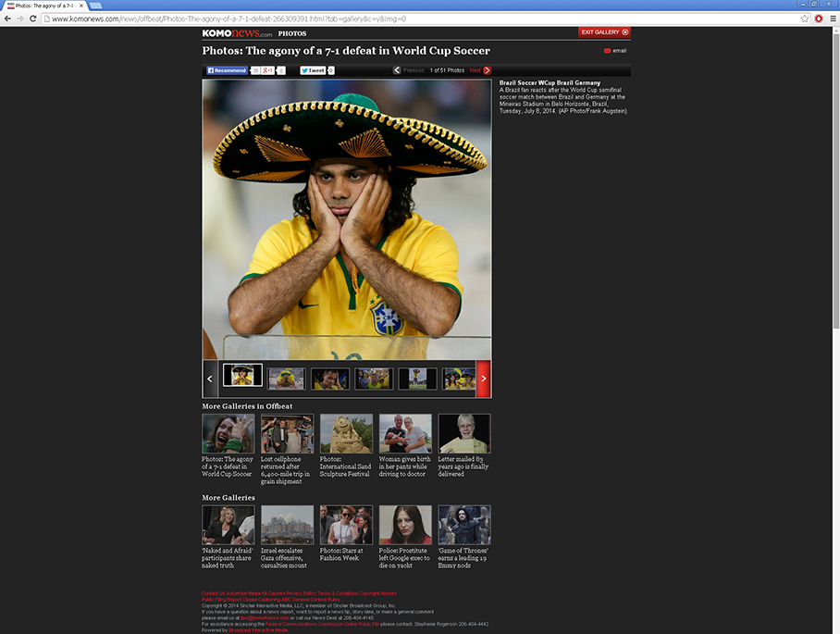Select the second thumbnail in the strip
The width and height of the screenshot is (840, 634).
pos(287,379)
